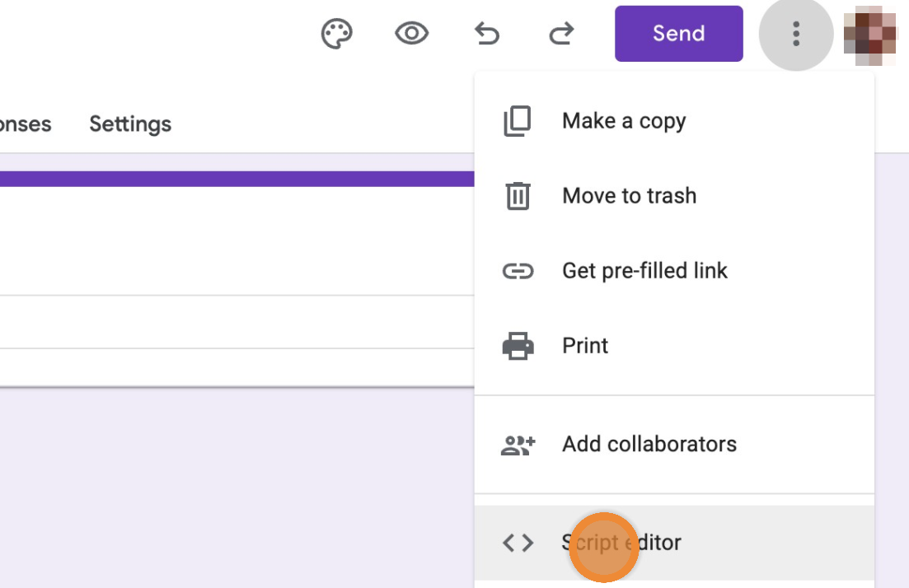Open the Google account avatar

coord(870,35)
